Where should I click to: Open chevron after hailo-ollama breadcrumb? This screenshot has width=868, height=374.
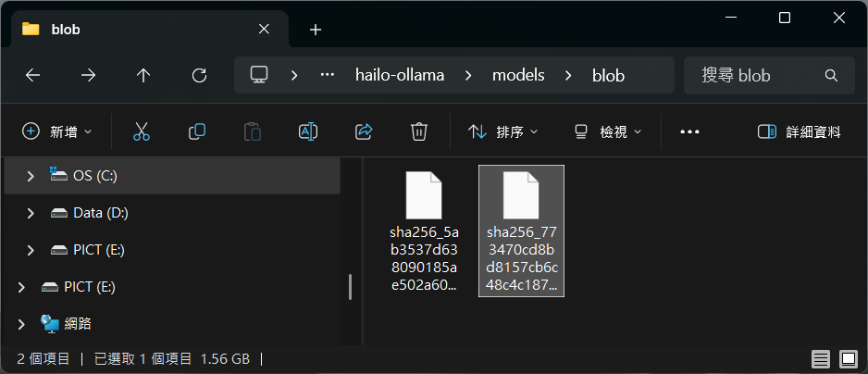pos(469,75)
